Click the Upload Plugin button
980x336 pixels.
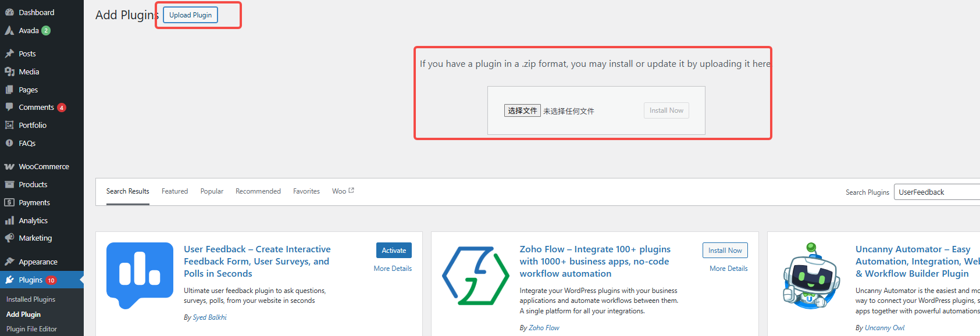pyautogui.click(x=190, y=15)
